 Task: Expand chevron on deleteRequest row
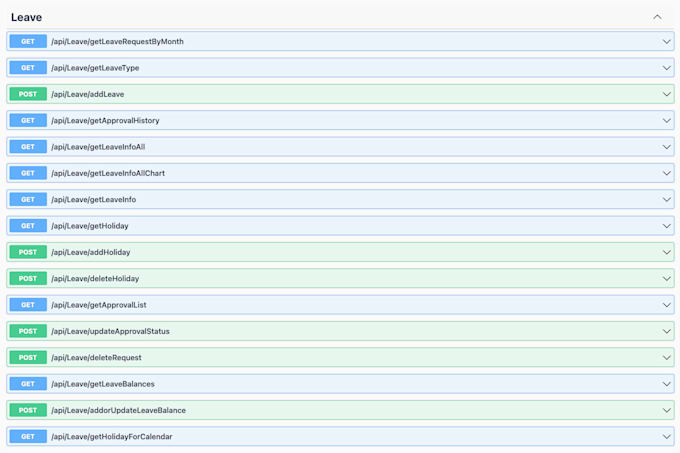(667, 358)
